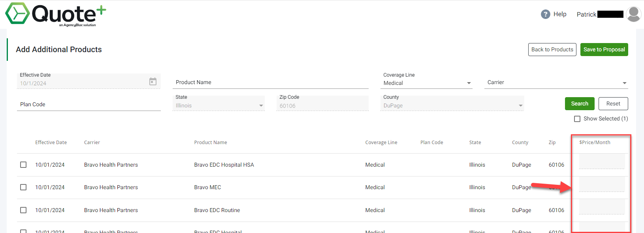The width and height of the screenshot is (644, 233).
Task: Click $Price/Month column header
Action: point(595,143)
